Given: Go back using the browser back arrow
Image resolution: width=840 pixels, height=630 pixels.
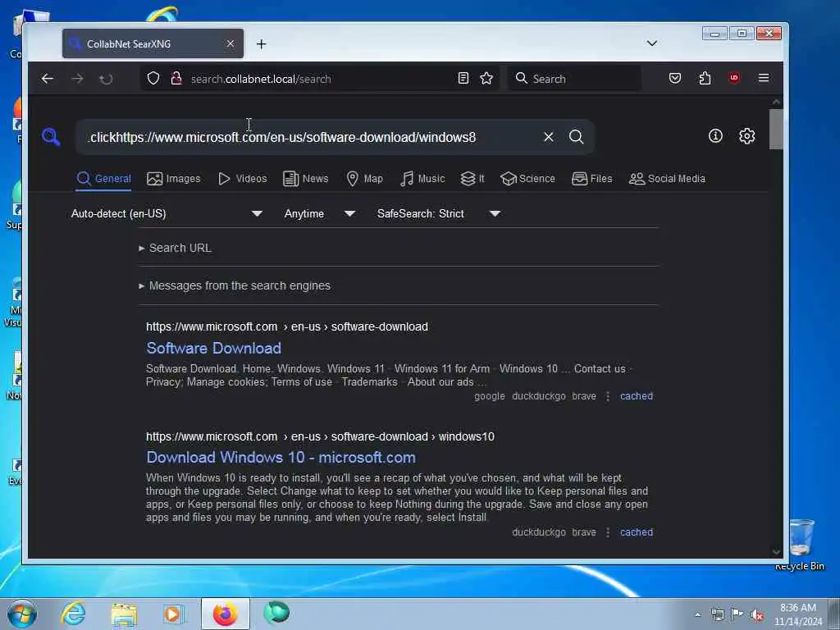Looking at the screenshot, I should (x=47, y=79).
